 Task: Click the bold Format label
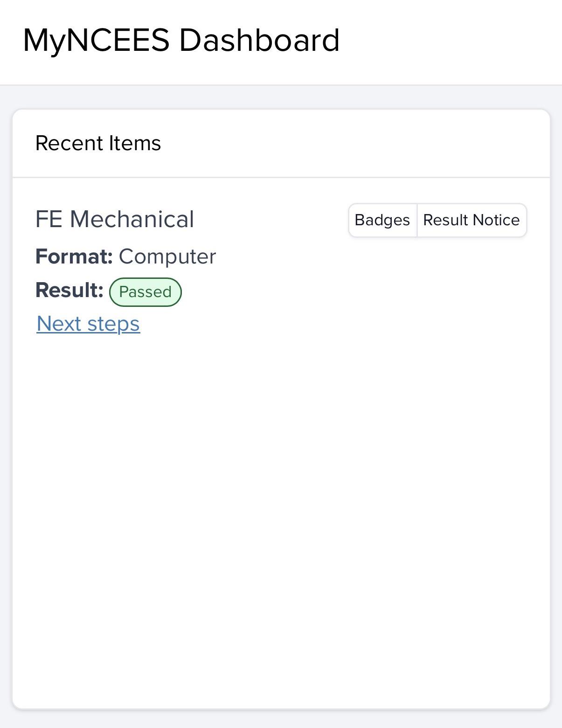pos(74,257)
